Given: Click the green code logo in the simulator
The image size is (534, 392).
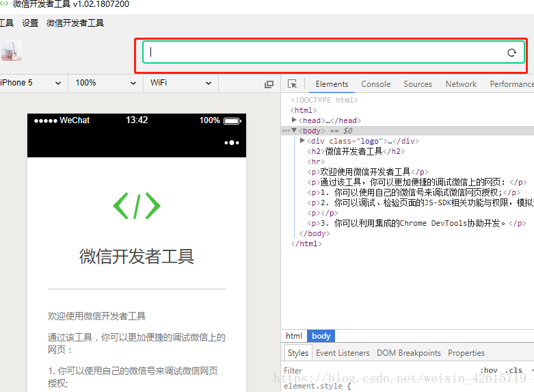Looking at the screenshot, I should (137, 205).
